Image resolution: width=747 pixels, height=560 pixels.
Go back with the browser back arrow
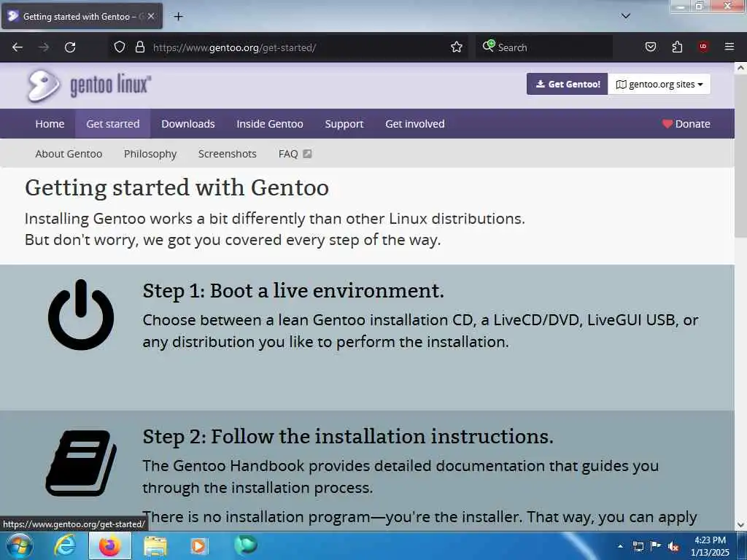pos(18,47)
